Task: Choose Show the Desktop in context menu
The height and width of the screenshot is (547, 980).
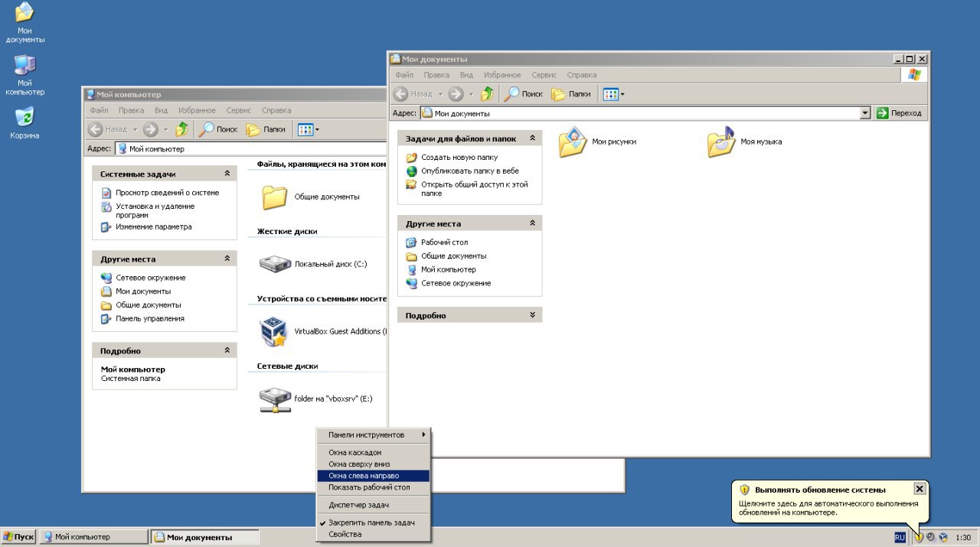Action: click(x=374, y=487)
